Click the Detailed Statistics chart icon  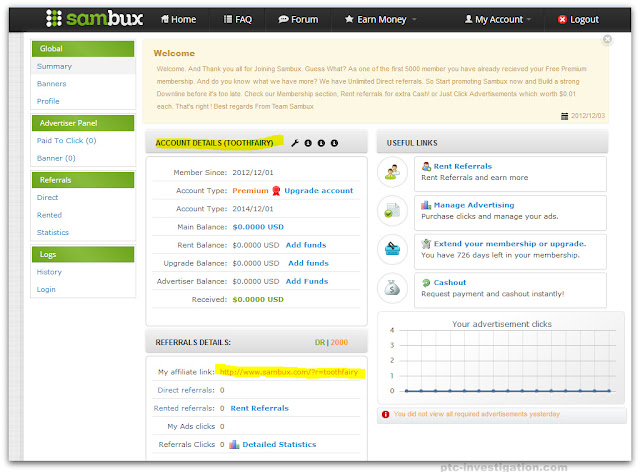click(234, 445)
